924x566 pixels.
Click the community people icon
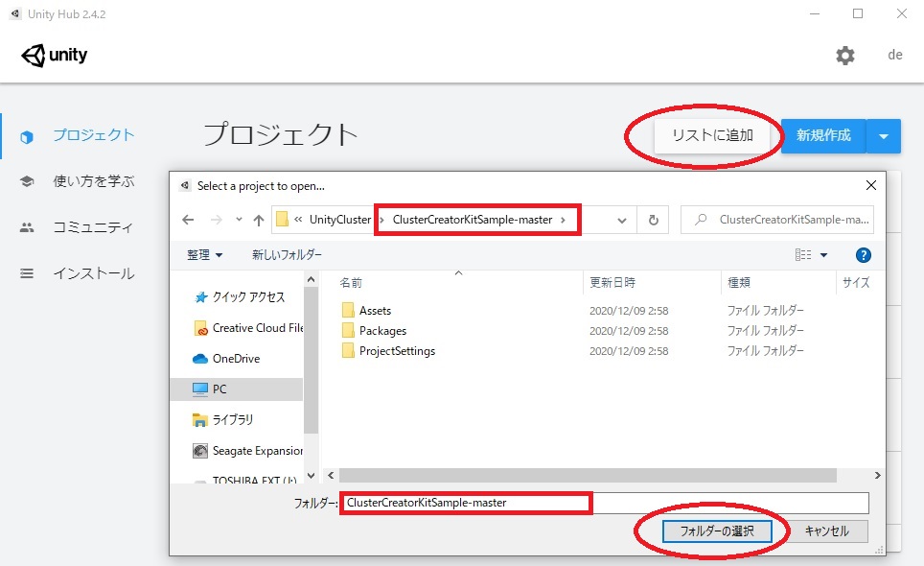coord(27,227)
